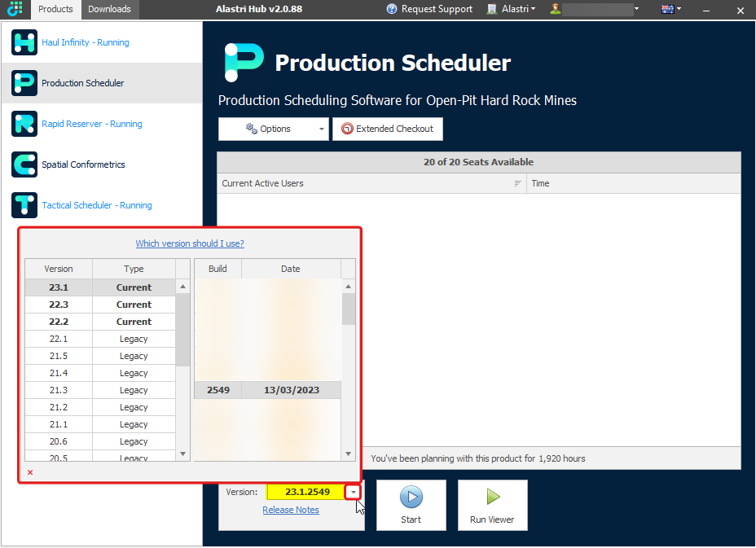Viewport: 756px width, 548px height.
Task: Click the Time column header
Action: coord(634,183)
